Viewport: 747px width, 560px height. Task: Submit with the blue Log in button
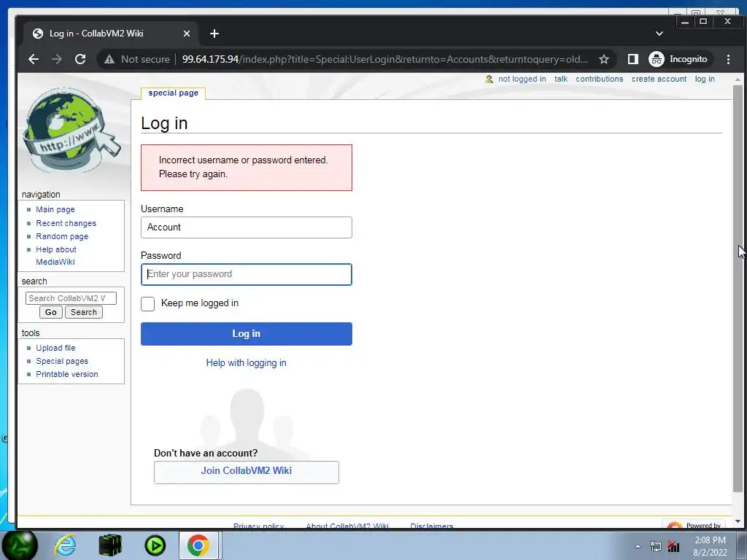click(247, 334)
